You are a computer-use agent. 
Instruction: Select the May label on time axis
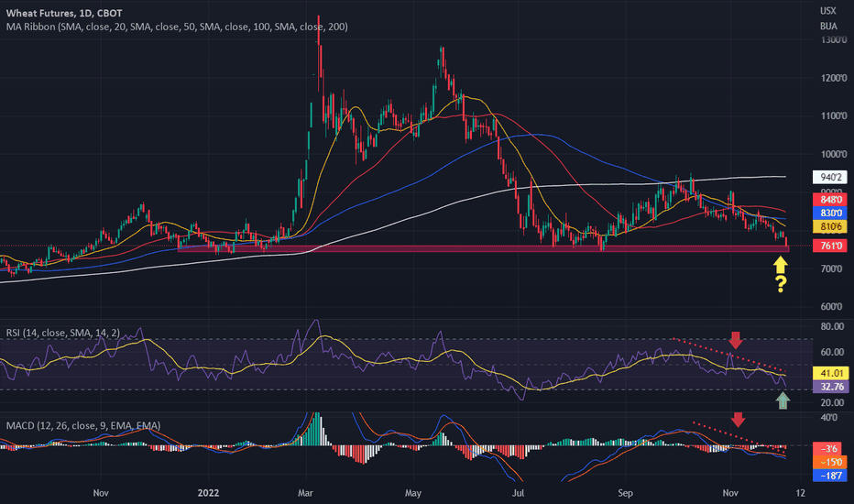tap(413, 493)
